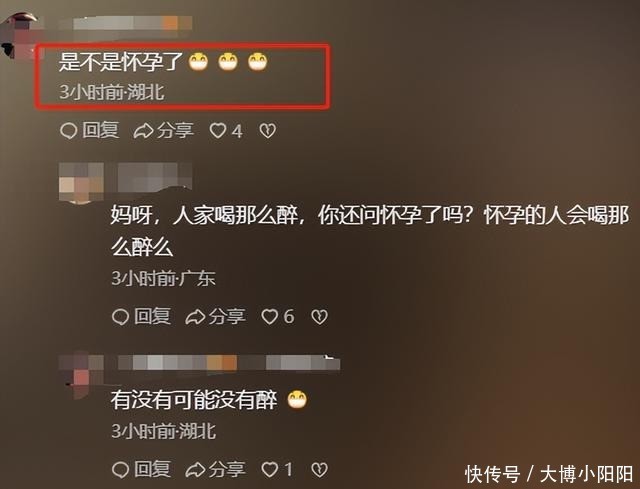Viewport: 640px width, 489px height.
Task: Open the avatar of the Guangdong commenter
Action: [81, 182]
